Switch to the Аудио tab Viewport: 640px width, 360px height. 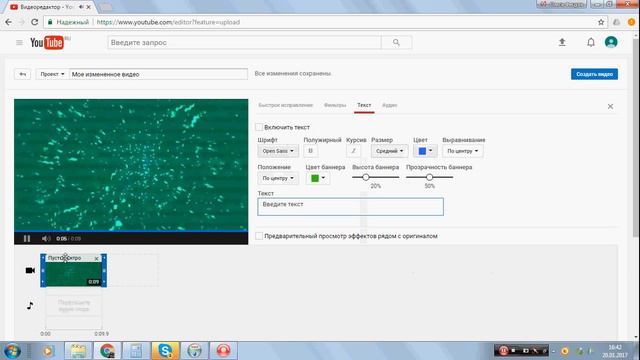[389, 105]
